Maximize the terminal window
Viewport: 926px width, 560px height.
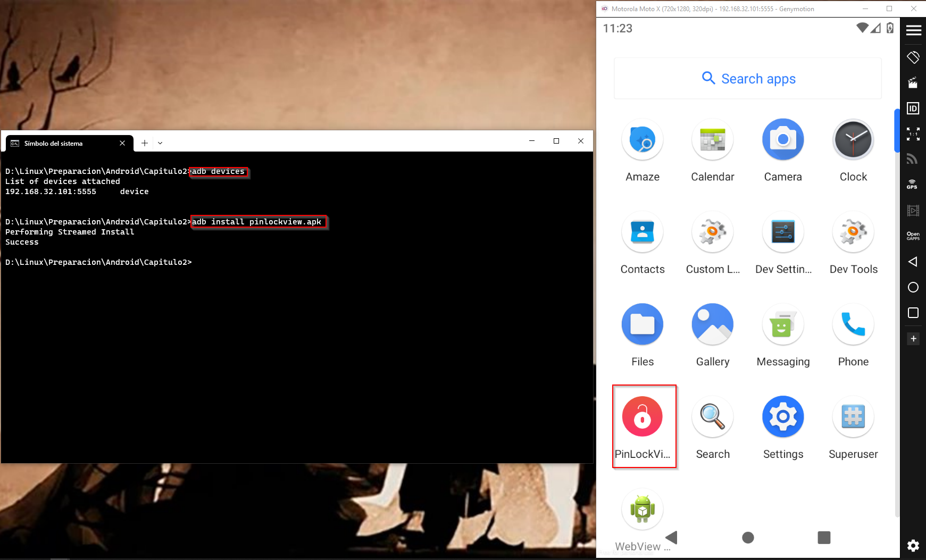556,141
